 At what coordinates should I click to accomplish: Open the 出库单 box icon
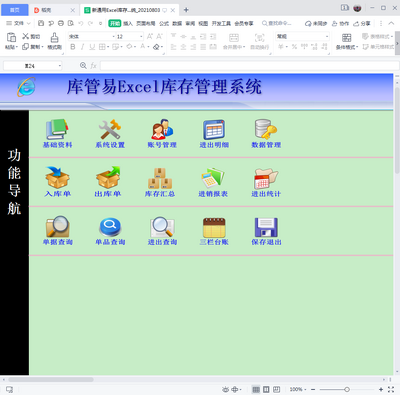point(108,178)
